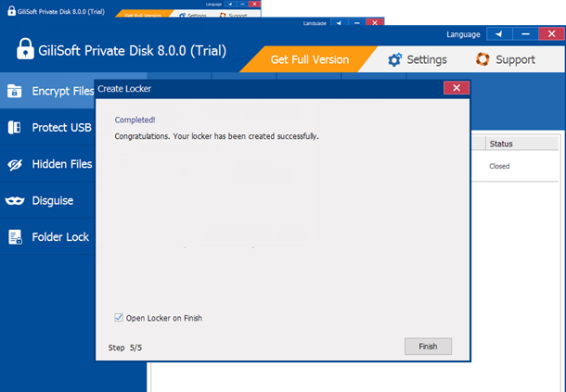Select the Closed status cell
Viewport: 566px width, 392px height.
[499, 166]
